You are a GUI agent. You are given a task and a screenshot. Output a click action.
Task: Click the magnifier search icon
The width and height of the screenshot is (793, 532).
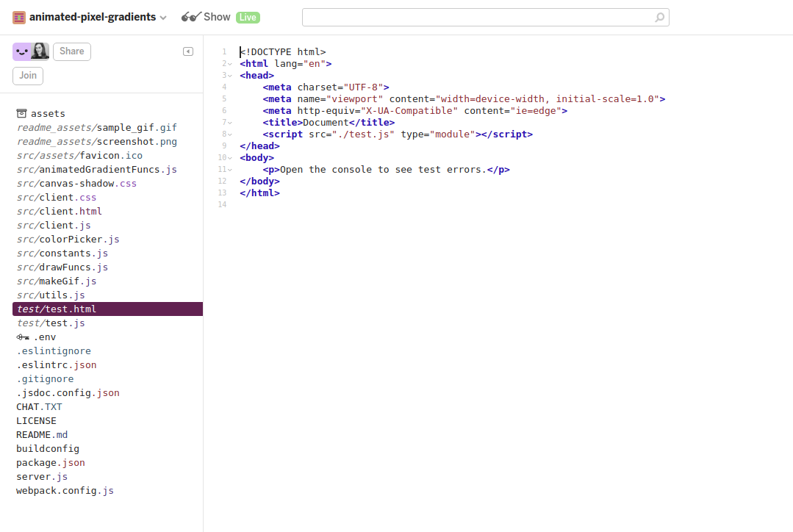(x=659, y=17)
